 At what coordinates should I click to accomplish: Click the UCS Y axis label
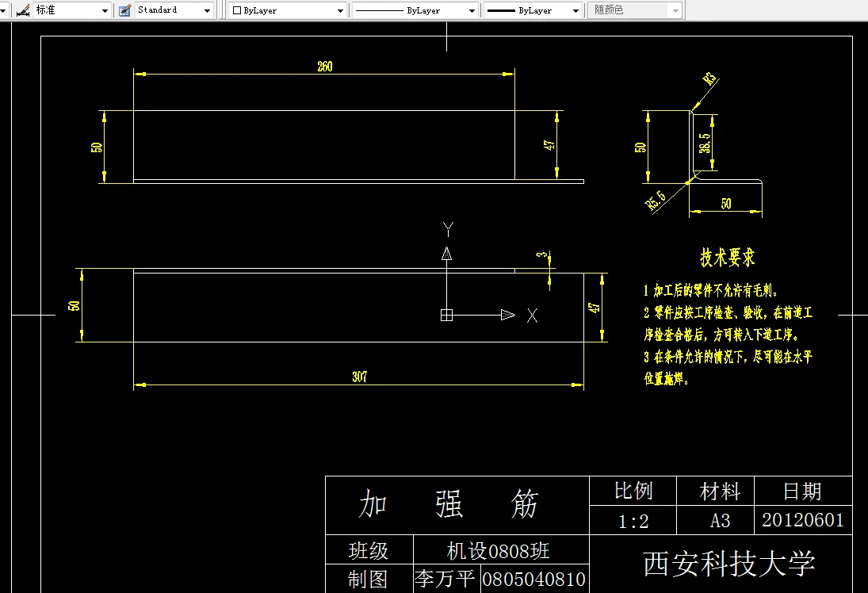click(x=448, y=228)
